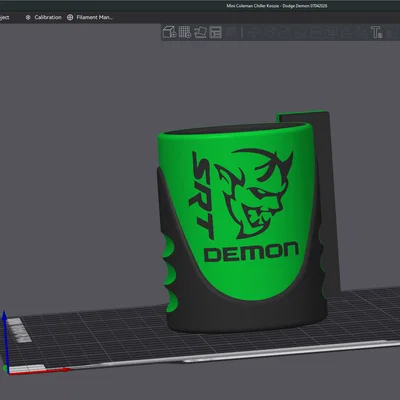Click the Arrange all objects icon
Screen dimensions: 400x400
tap(215, 32)
